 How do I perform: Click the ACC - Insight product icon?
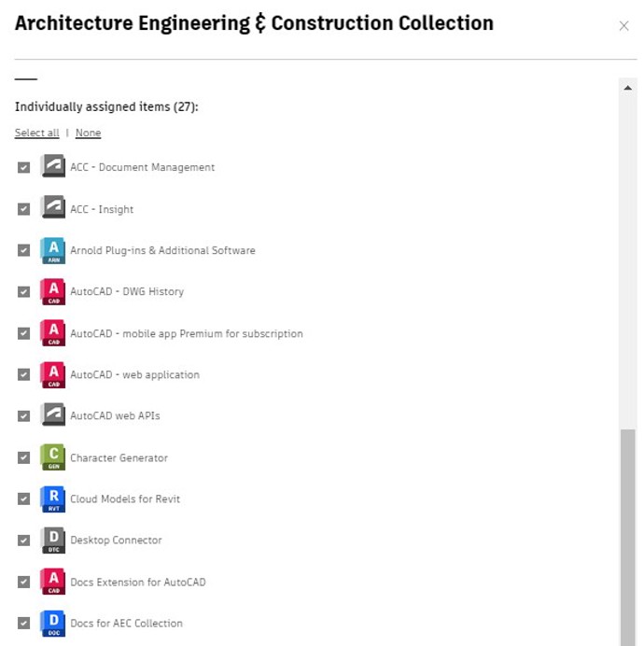pos(53,207)
